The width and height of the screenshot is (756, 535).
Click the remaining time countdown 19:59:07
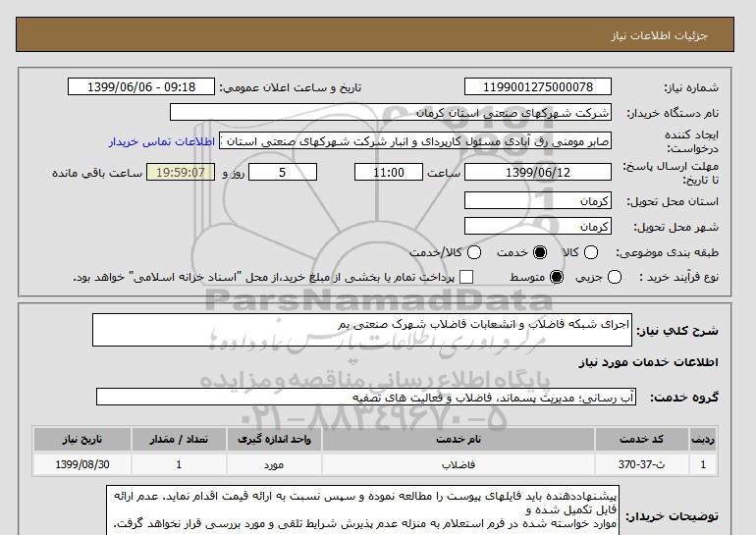(181, 172)
